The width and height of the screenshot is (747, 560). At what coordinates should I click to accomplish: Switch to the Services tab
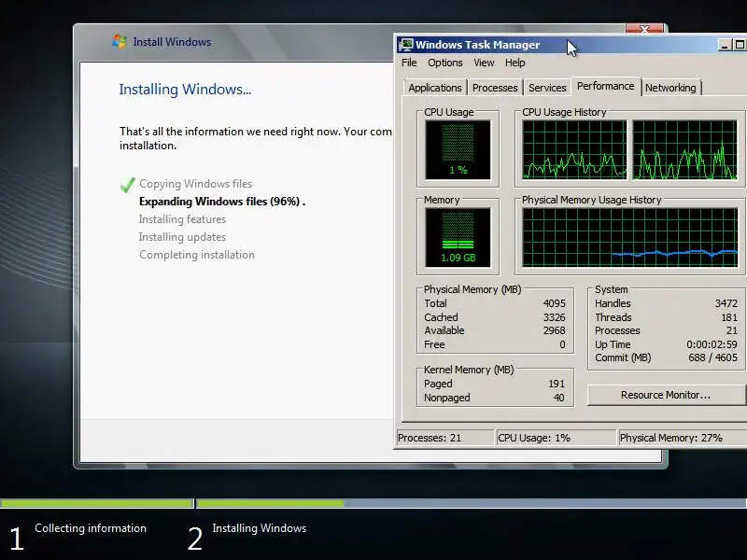pos(547,88)
